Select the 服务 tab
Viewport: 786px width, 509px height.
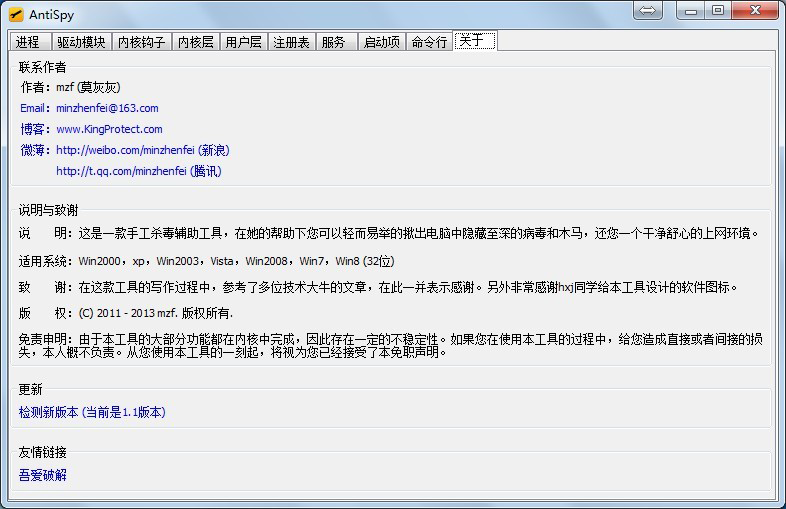pos(335,42)
